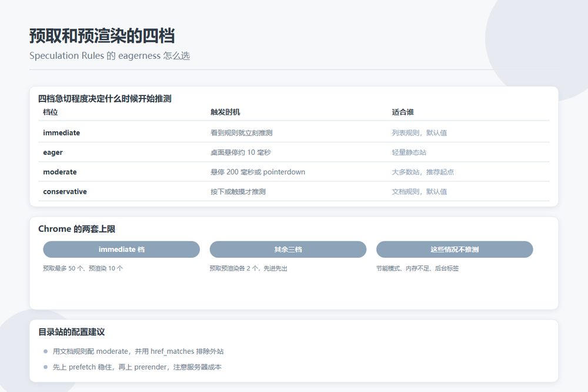Click the "适合谁" column header
The height and width of the screenshot is (392, 588).
click(x=403, y=112)
